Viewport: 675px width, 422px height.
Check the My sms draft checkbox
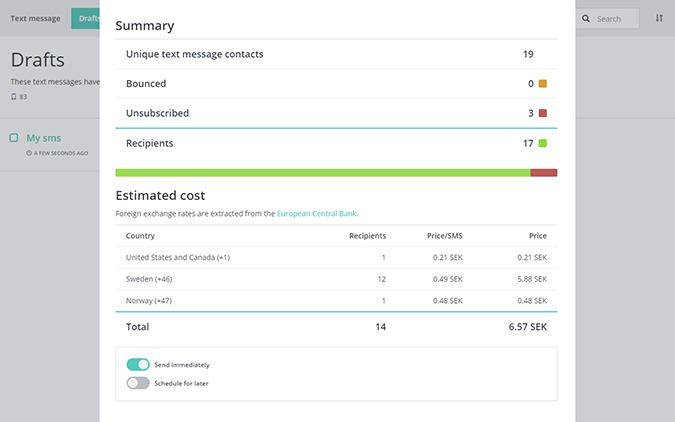[x=14, y=138]
